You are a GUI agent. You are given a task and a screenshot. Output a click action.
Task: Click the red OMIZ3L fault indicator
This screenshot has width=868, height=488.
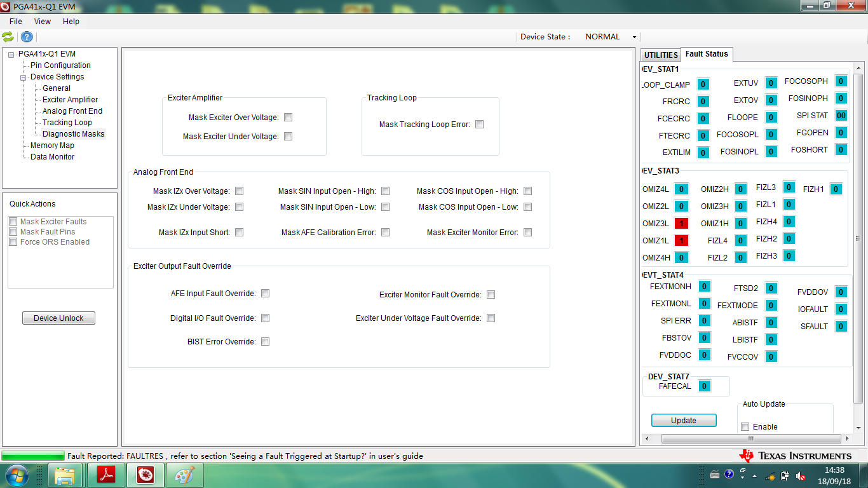681,224
